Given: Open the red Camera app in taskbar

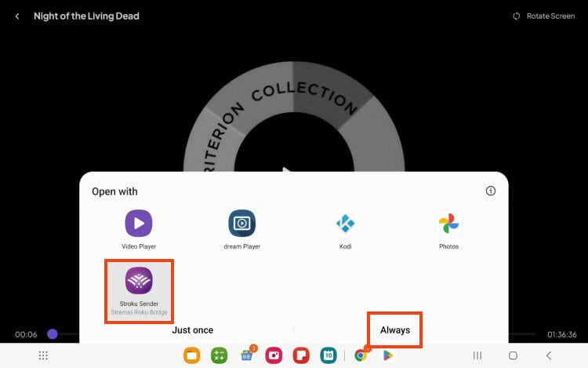Looking at the screenshot, I should pos(274,355).
